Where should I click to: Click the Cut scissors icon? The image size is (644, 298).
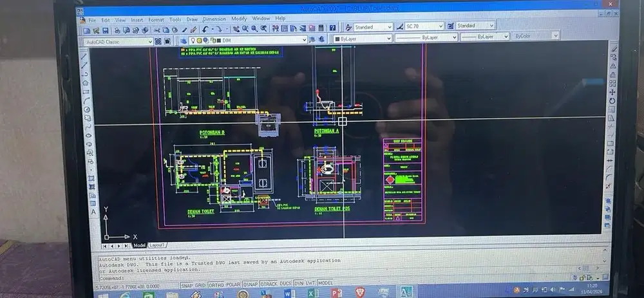(156, 30)
